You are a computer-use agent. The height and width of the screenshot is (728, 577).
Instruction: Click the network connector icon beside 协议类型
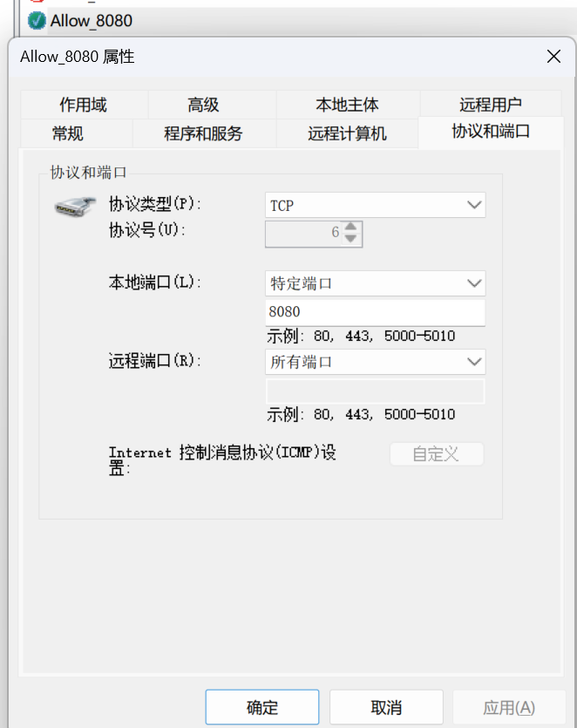coord(77,207)
